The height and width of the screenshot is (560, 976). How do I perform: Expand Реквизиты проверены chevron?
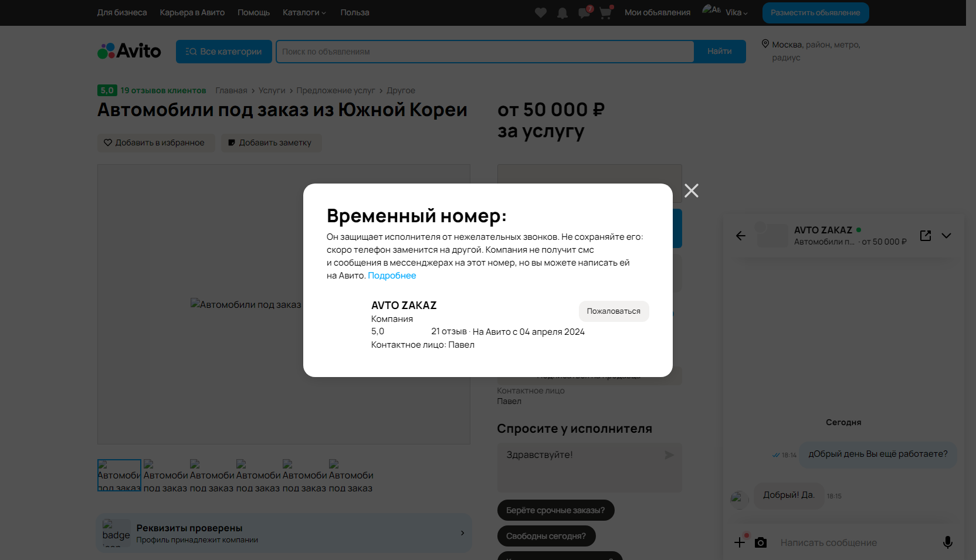pyautogui.click(x=462, y=533)
